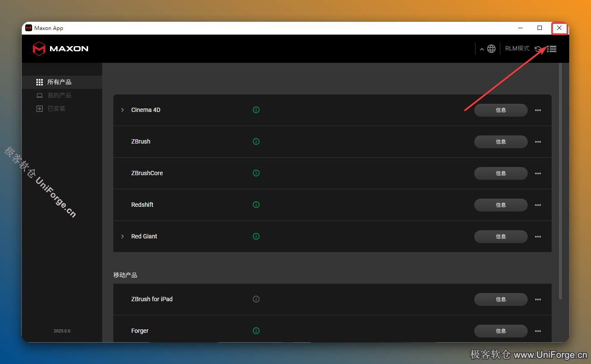Maximize the Maxon App window

540,28
